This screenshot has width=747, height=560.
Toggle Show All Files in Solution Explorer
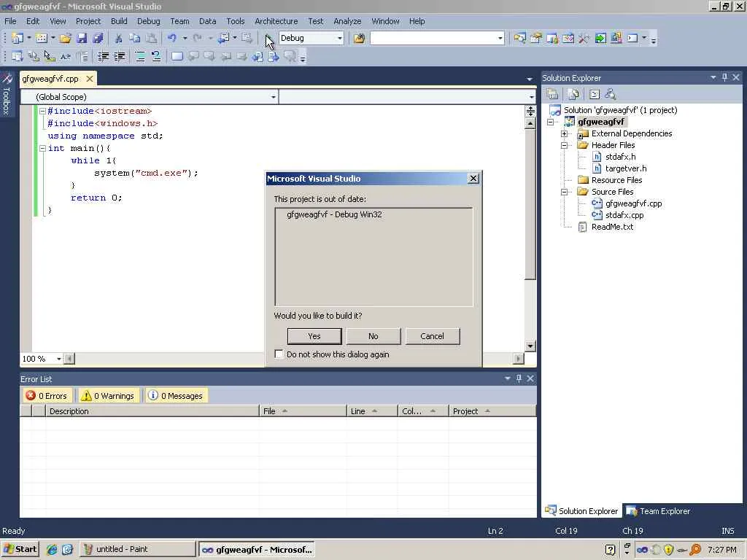pos(573,94)
